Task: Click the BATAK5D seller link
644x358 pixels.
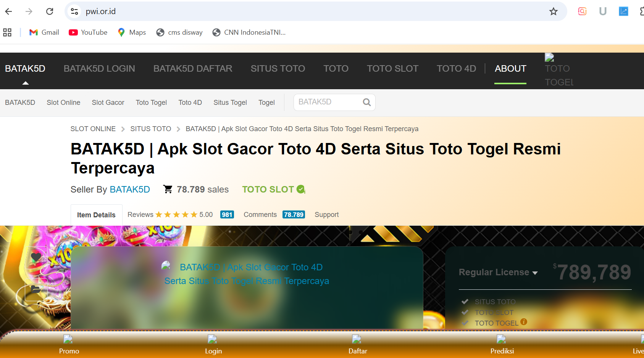Action: [129, 189]
